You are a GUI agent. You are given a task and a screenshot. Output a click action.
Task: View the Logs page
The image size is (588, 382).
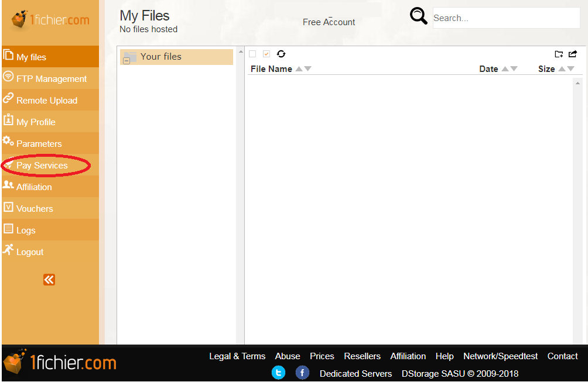click(x=50, y=230)
